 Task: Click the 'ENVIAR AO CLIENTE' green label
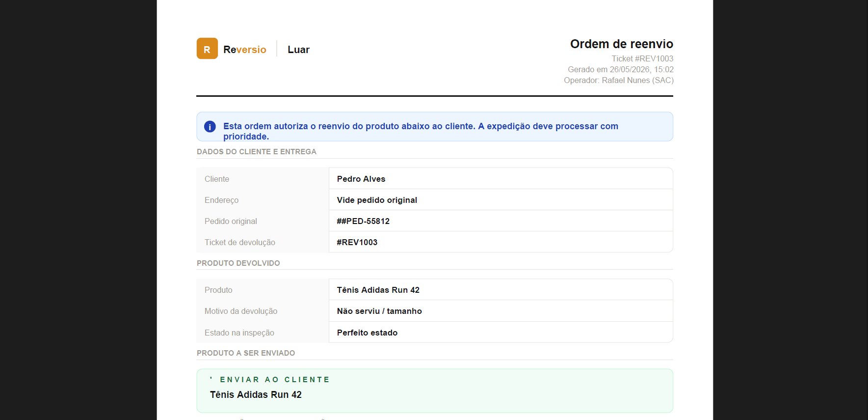click(x=275, y=380)
